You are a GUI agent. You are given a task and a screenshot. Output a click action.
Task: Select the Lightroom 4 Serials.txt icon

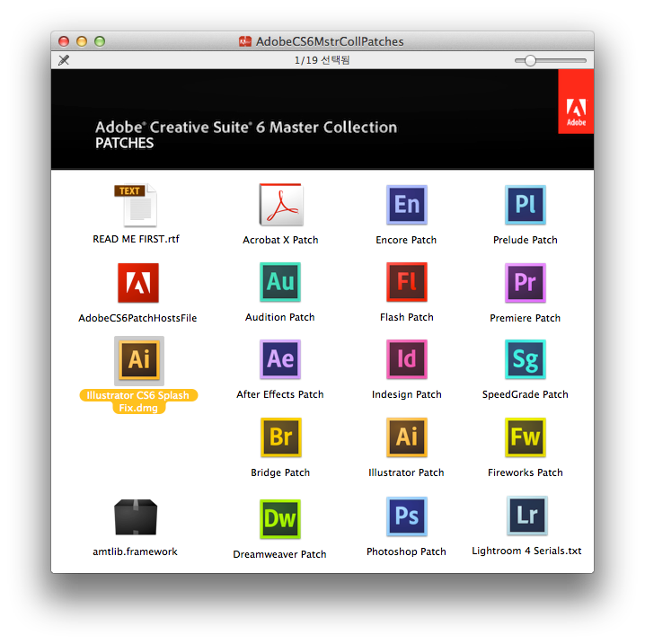pyautogui.click(x=527, y=516)
